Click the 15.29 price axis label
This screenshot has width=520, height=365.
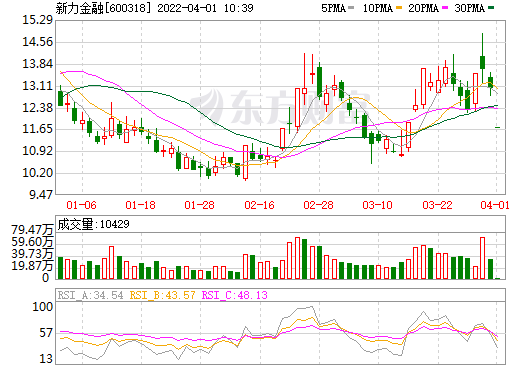[x=38, y=20]
